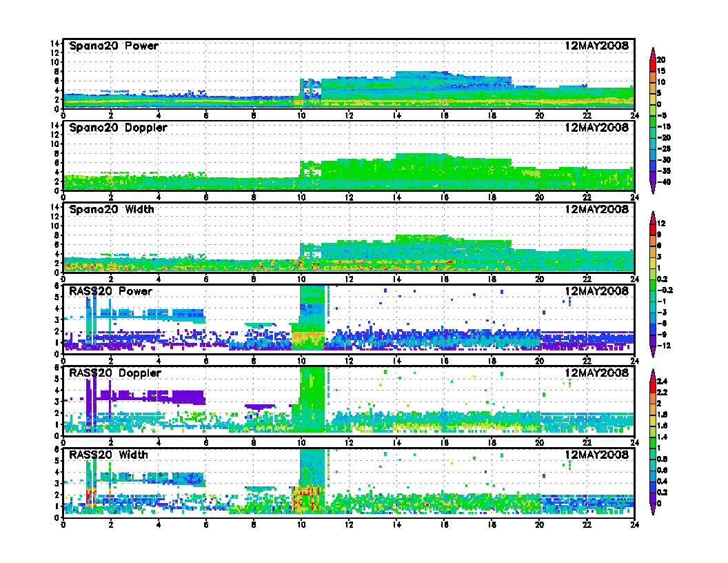The image size is (728, 563).
Task: Click the "0.6" label on the third colorbar
Action: [663, 470]
